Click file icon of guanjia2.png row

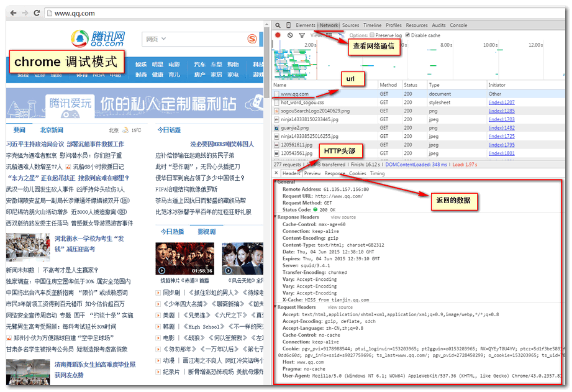tap(276, 128)
